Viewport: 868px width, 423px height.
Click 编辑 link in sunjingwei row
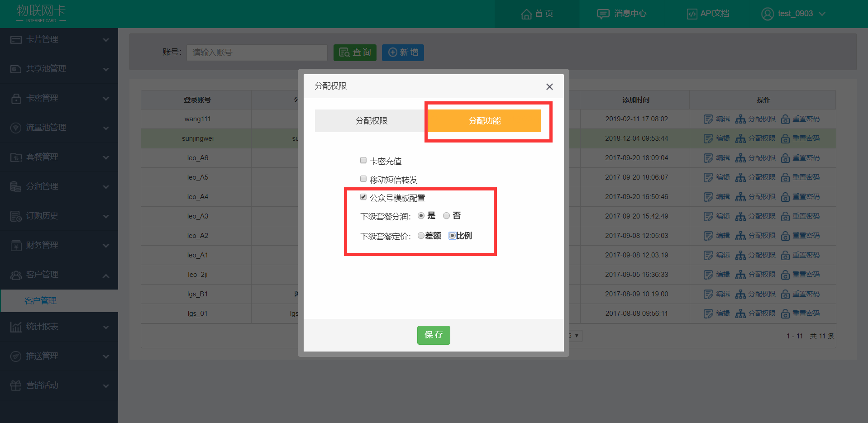click(723, 138)
